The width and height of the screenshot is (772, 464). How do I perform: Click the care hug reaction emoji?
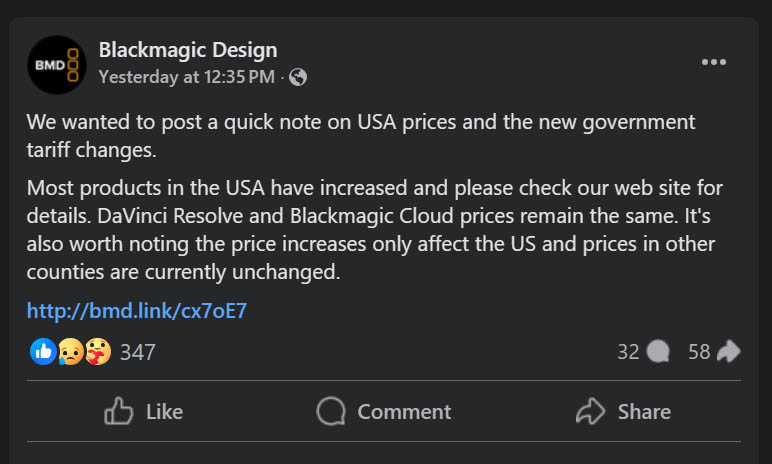pyautogui.click(x=97, y=351)
